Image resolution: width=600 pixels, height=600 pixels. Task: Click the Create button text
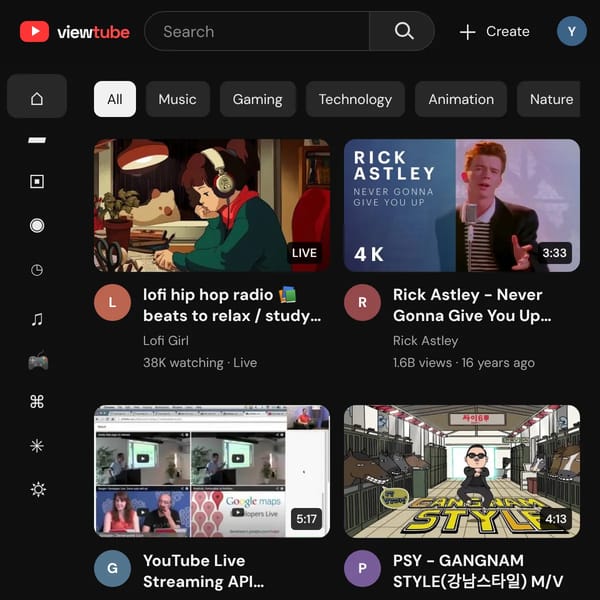pos(508,31)
